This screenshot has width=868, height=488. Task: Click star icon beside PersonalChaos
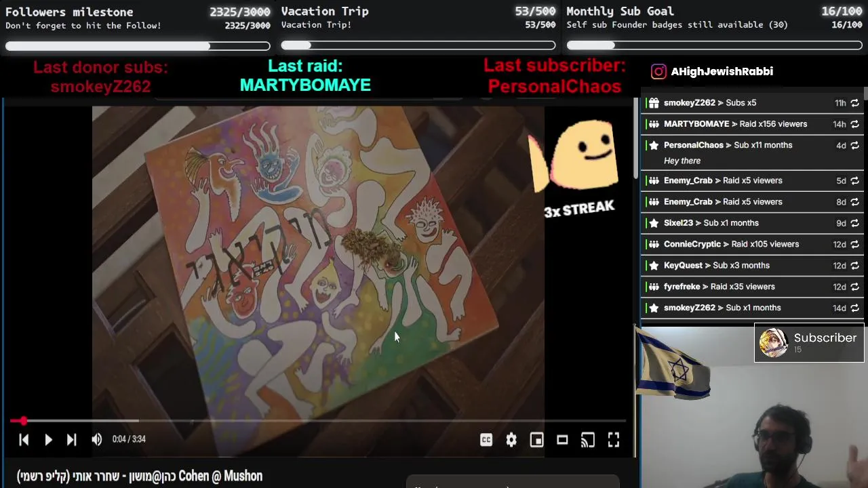coord(654,145)
